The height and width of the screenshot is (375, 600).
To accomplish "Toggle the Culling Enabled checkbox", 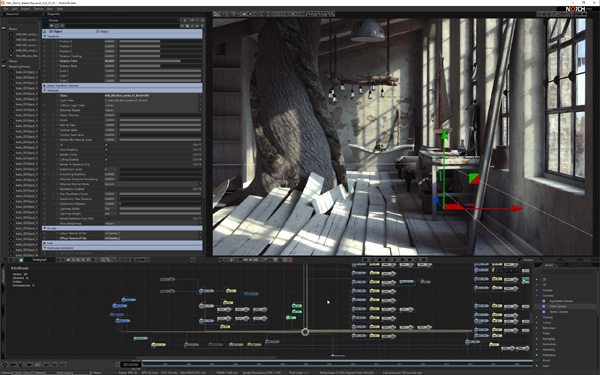I will pyautogui.click(x=106, y=160).
